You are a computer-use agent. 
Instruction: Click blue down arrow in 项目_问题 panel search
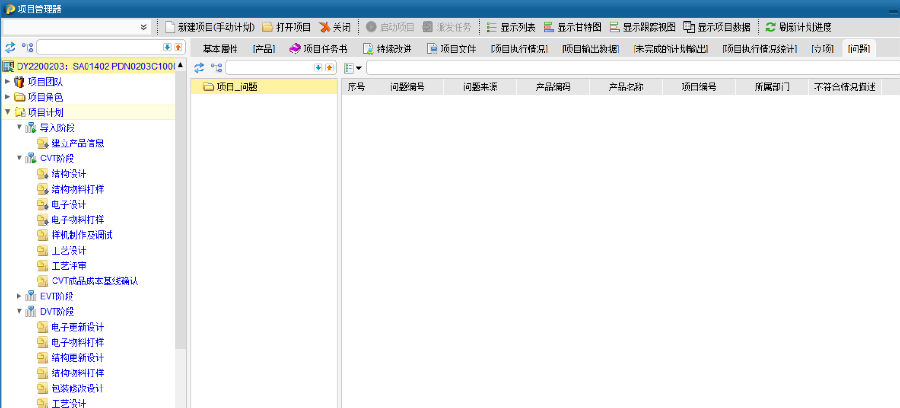[x=319, y=68]
